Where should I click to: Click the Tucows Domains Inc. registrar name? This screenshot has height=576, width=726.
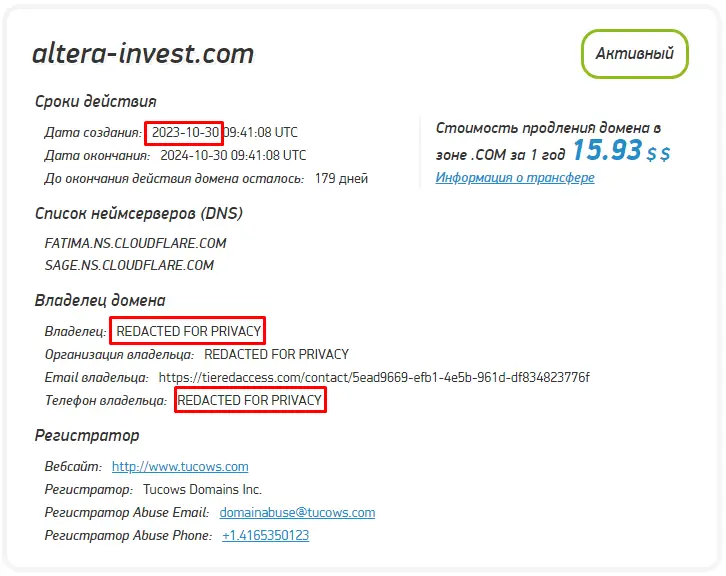pyautogui.click(x=202, y=489)
